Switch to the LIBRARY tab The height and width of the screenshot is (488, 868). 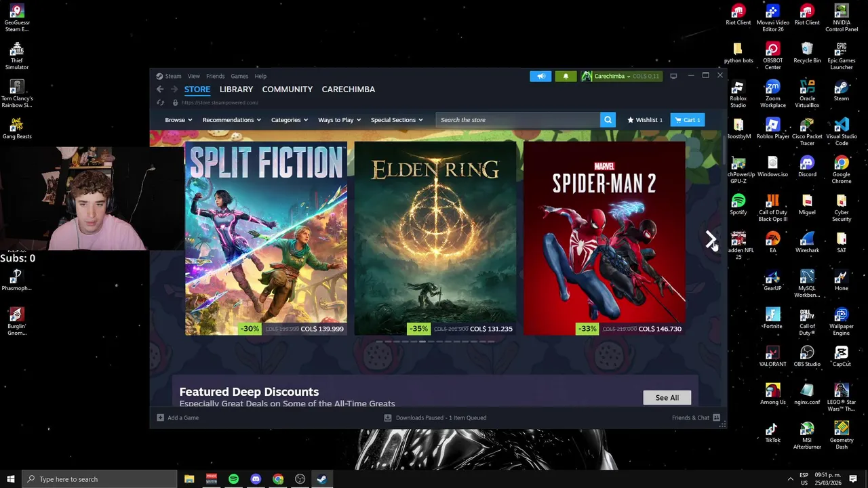236,89
